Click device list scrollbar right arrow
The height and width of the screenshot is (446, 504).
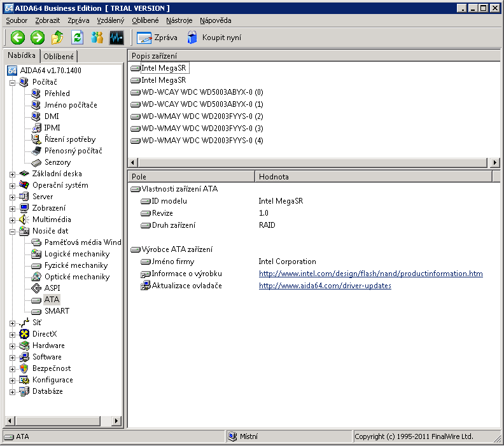coord(494,163)
